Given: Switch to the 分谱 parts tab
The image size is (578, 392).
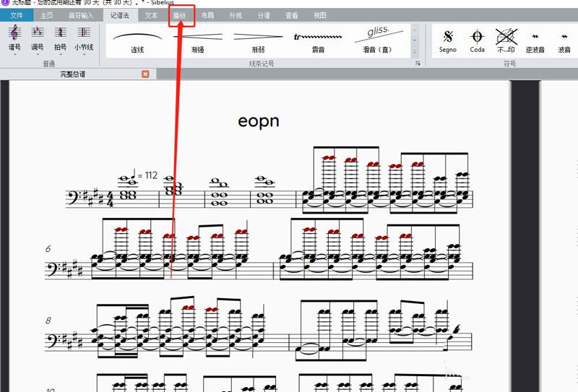Looking at the screenshot, I should tap(264, 15).
